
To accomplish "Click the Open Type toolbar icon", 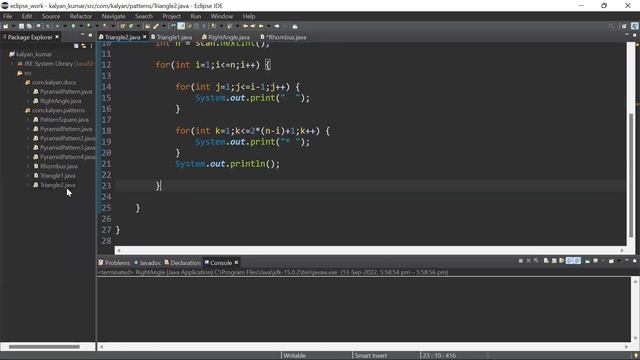I will pyautogui.click(x=147, y=26).
